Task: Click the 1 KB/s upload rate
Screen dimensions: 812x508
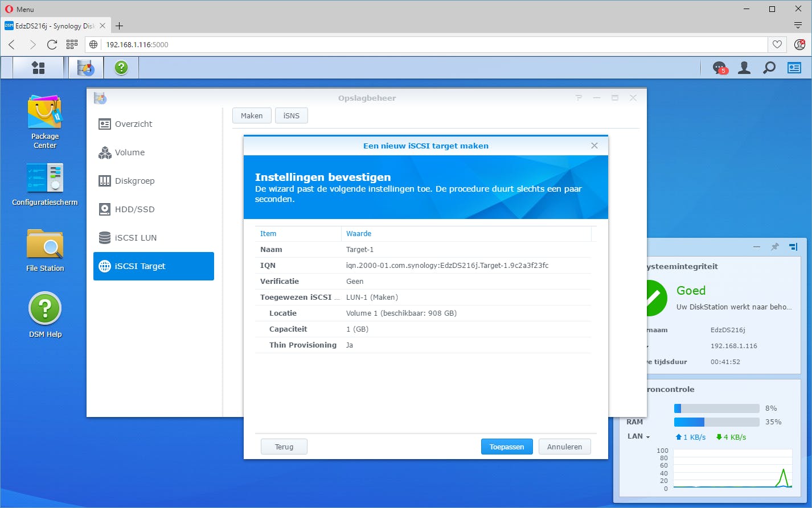Action: (690, 437)
